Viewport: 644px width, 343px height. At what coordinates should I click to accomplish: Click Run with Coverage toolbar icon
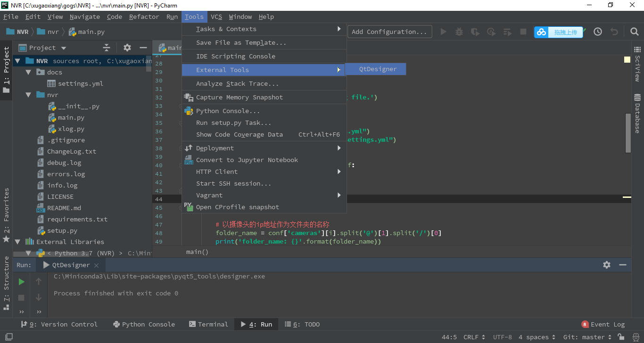click(x=475, y=32)
